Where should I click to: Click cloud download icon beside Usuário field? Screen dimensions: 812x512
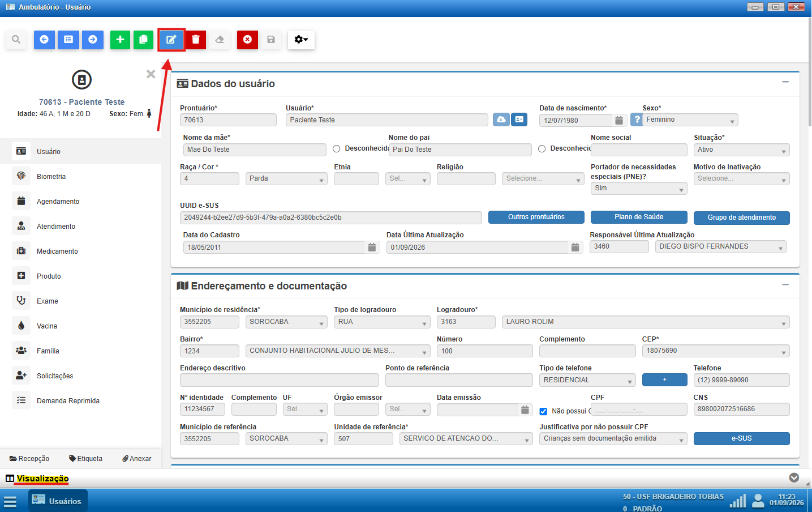pyautogui.click(x=501, y=120)
